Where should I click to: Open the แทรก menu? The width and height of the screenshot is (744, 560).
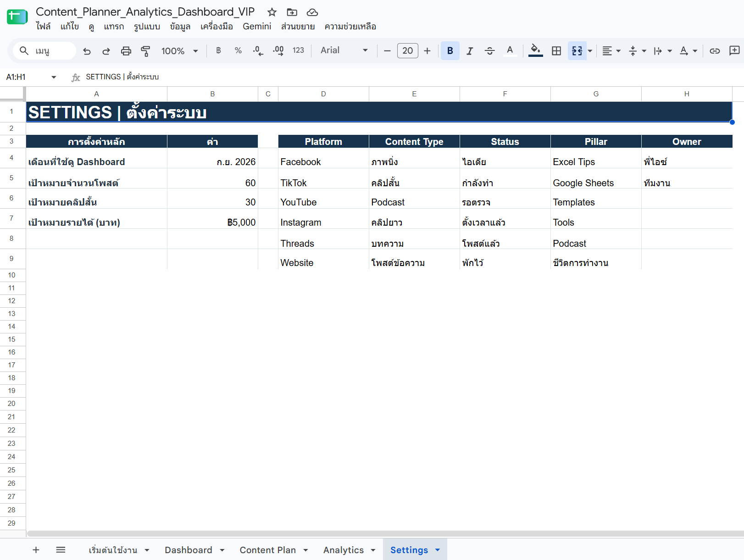[x=114, y=27]
